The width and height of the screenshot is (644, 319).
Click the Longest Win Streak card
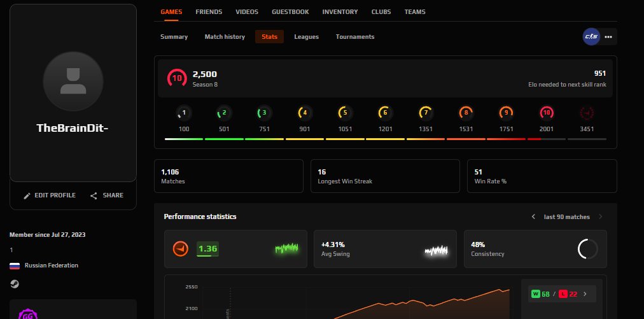click(385, 176)
